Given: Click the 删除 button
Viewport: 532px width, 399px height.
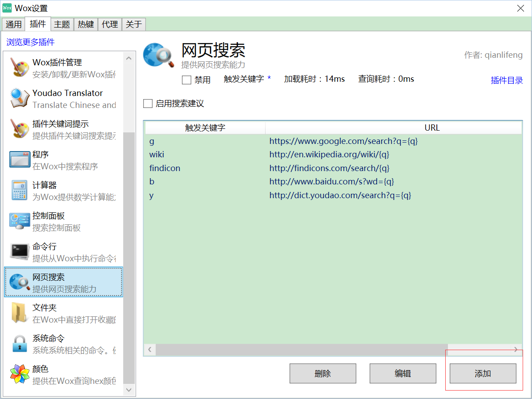Looking at the screenshot, I should click(x=322, y=374).
